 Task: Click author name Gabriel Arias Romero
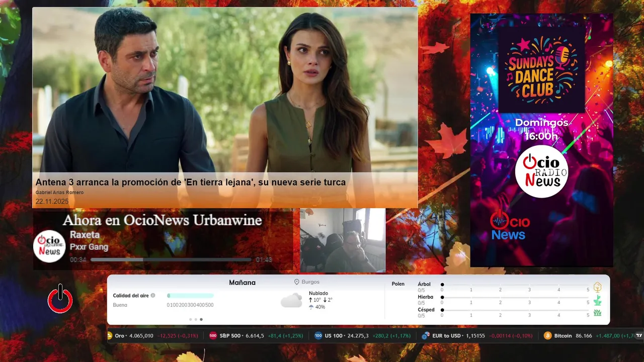59,193
